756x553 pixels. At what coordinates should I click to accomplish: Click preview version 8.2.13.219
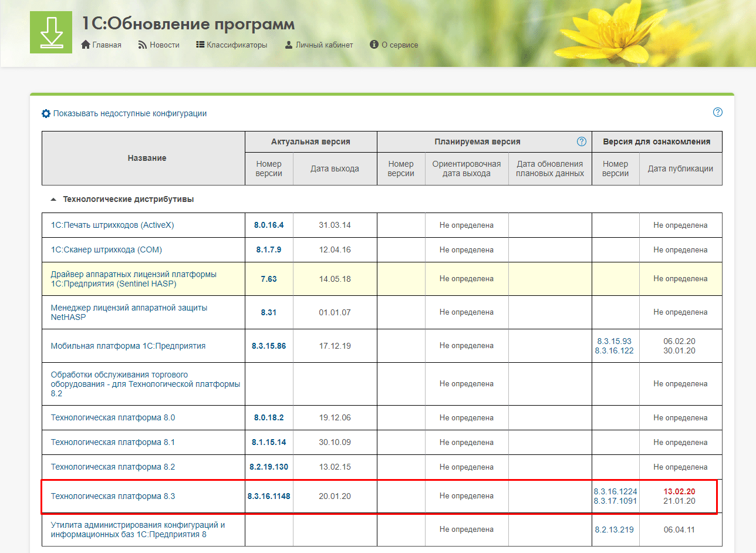coord(615,530)
